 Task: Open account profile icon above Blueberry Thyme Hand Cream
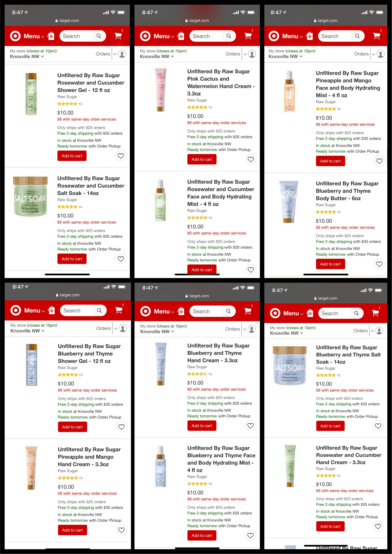click(x=251, y=329)
